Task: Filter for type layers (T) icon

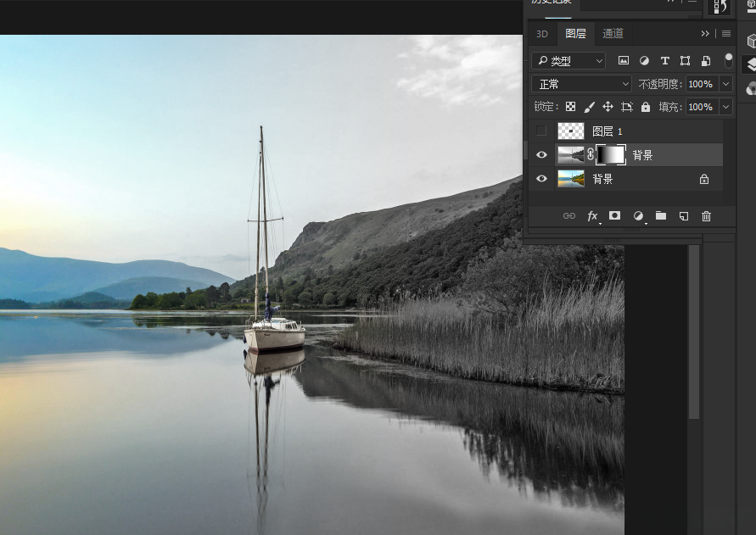Action: tap(665, 61)
